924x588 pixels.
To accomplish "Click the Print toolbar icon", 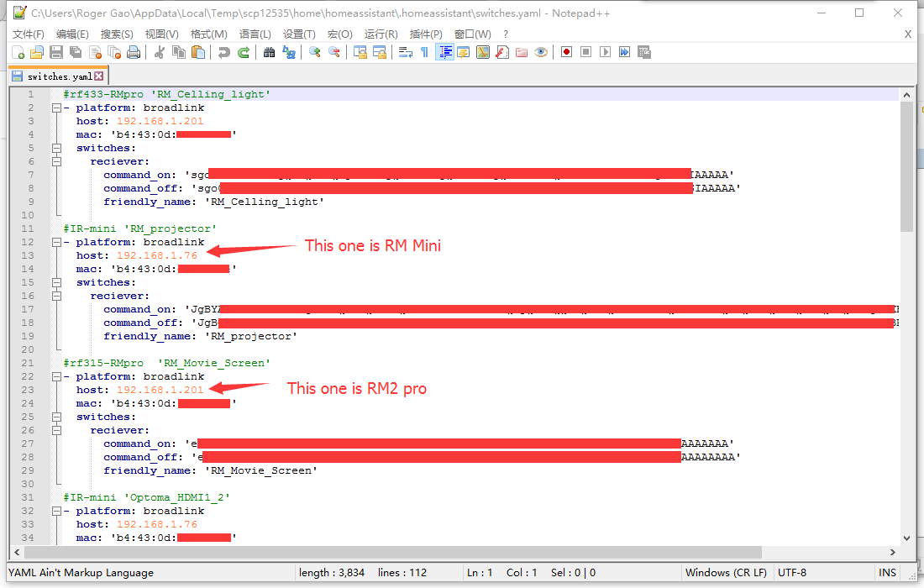I will click(133, 52).
